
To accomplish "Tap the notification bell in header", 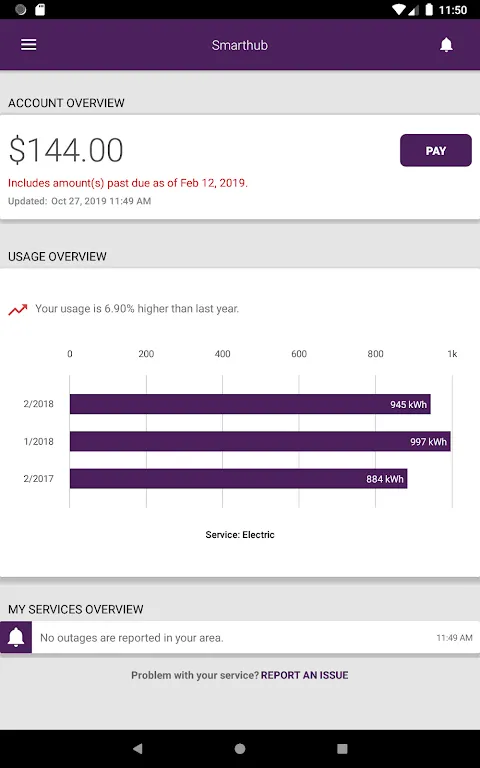I will click(446, 45).
